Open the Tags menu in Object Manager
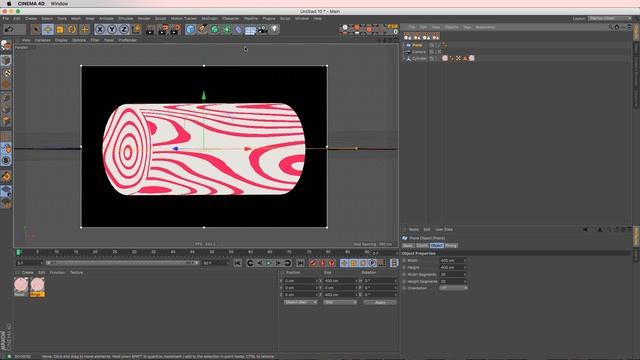 pos(467,27)
